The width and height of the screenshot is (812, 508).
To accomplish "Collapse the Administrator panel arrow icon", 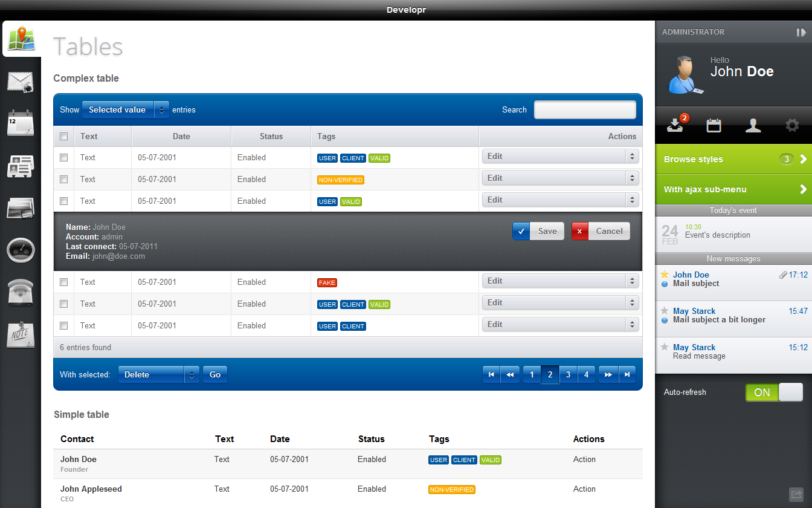I will click(x=801, y=32).
